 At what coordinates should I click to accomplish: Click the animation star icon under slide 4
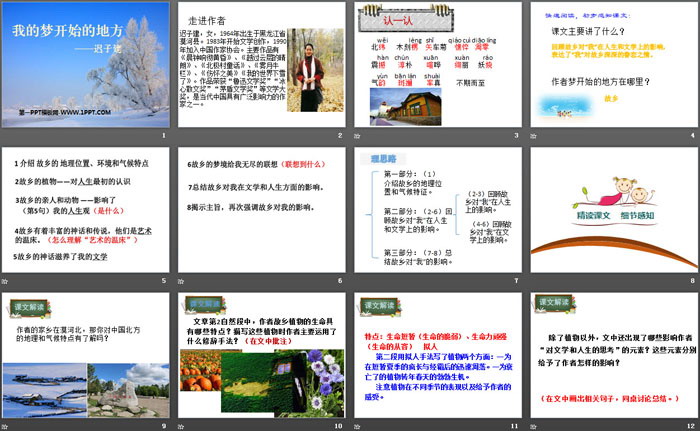pyautogui.click(x=533, y=136)
